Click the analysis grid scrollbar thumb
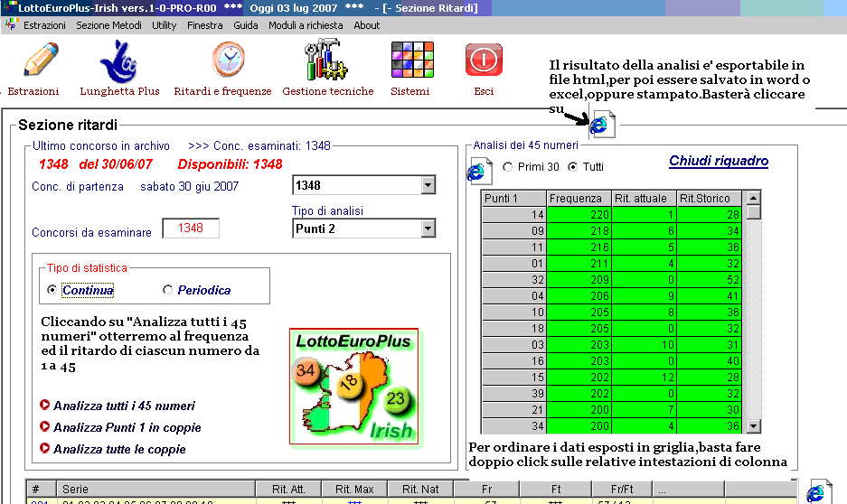The height and width of the screenshot is (504, 847). [754, 211]
